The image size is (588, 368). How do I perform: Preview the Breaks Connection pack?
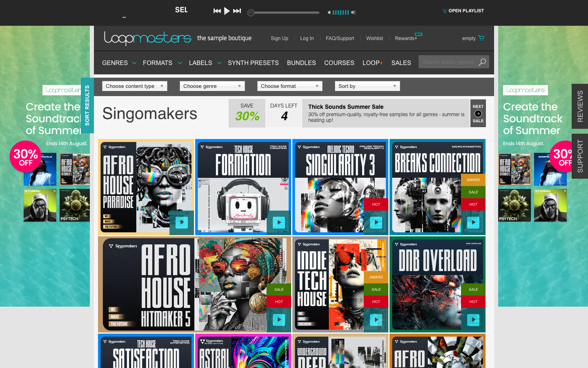(473, 222)
